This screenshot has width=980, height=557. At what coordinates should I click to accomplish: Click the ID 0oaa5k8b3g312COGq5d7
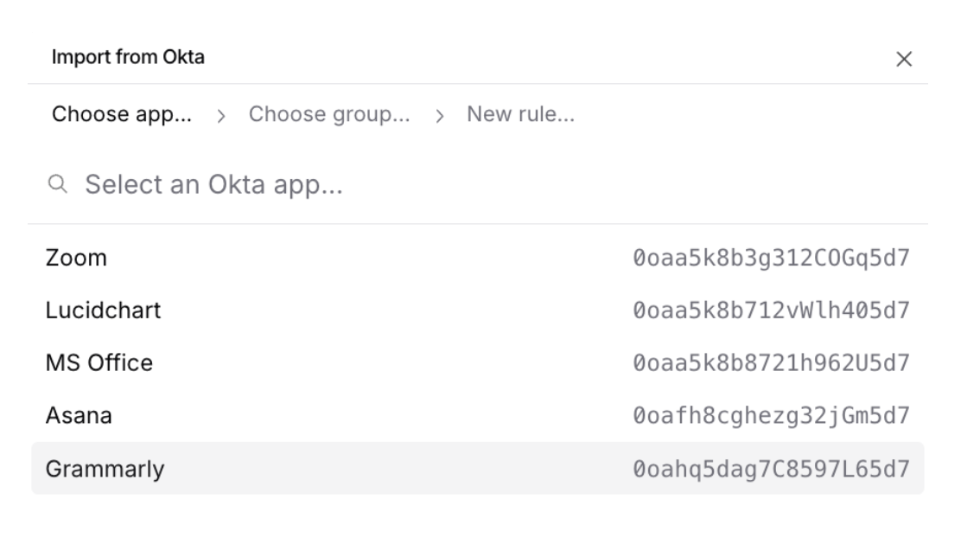tap(771, 258)
